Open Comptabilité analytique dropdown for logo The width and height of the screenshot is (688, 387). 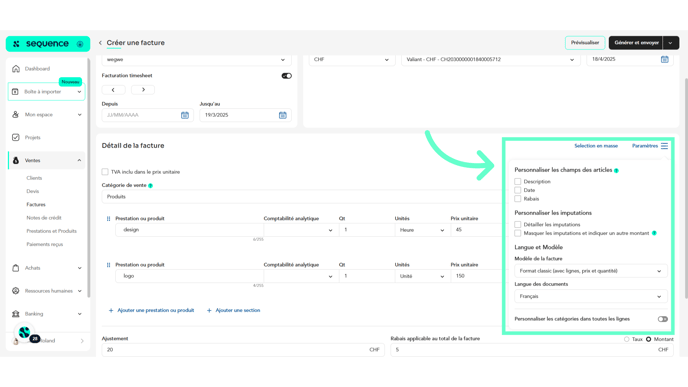301,276
